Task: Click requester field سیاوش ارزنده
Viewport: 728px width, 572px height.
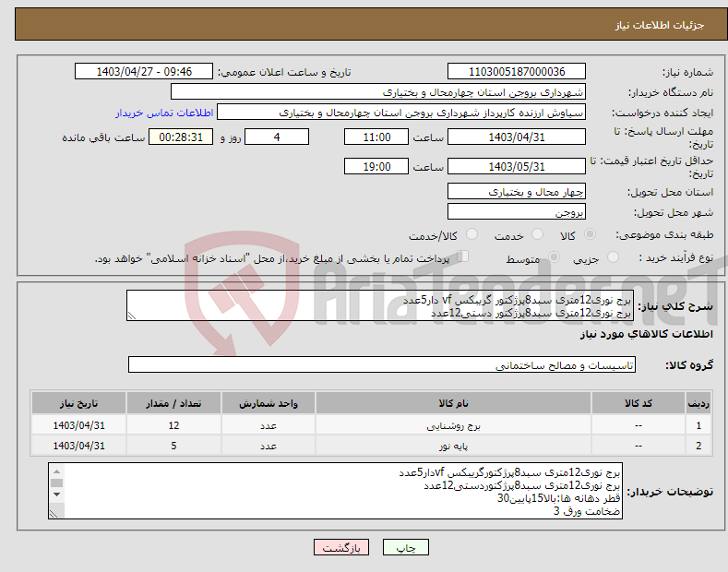Action: [x=401, y=113]
